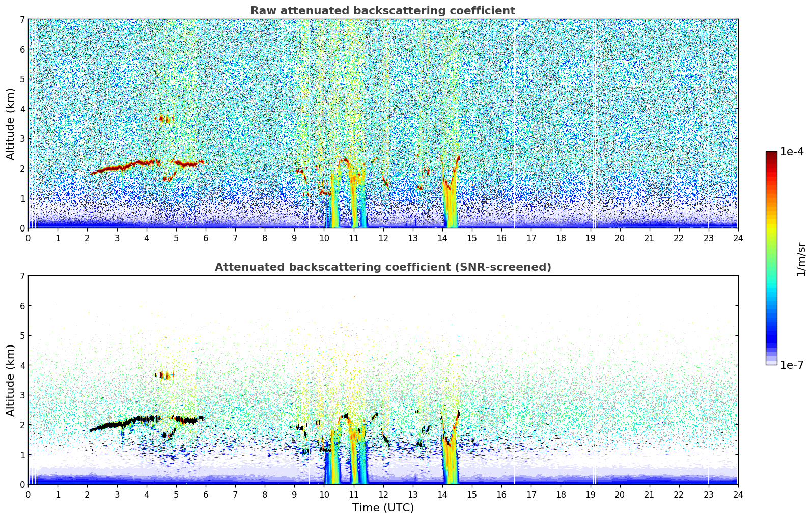Click the '23' time tick under the SNR-screened plot

point(708,494)
